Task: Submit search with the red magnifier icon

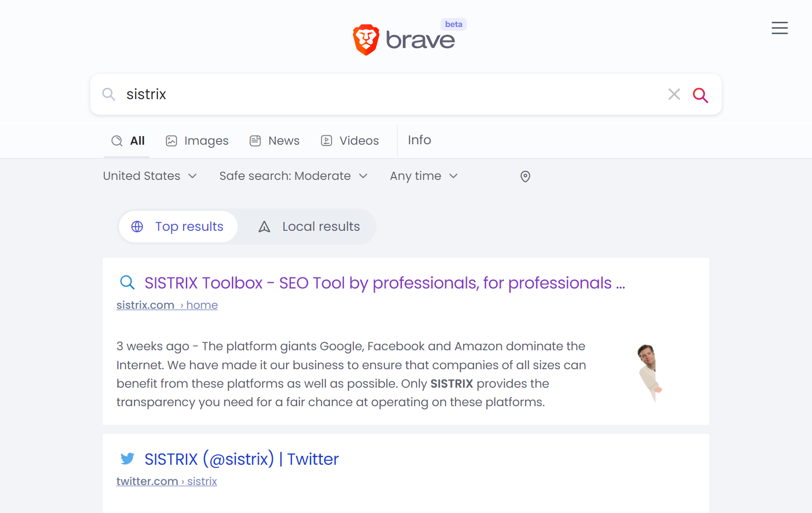Action: coord(700,95)
